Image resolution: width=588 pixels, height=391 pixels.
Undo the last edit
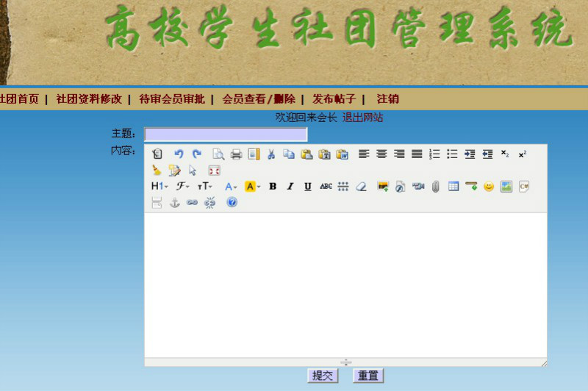coord(179,154)
